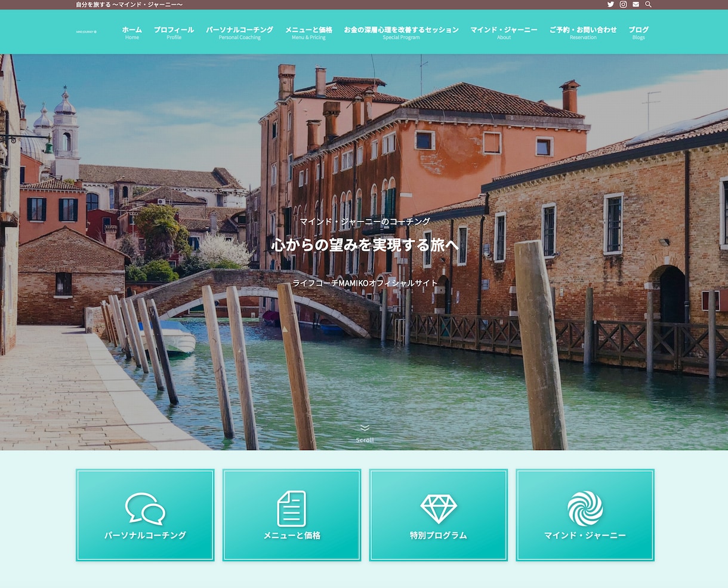
Task: Open マインド・ジャーニー About menu item
Action: click(504, 33)
